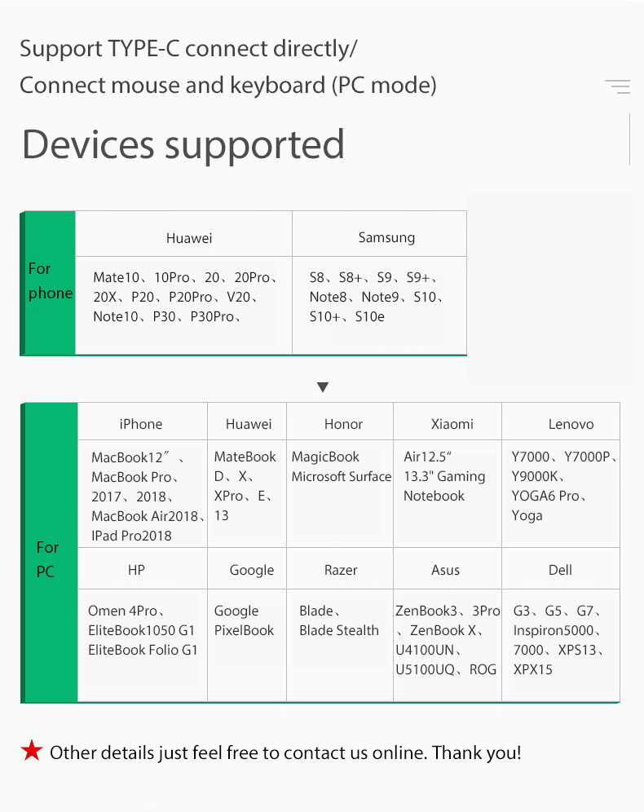Select the Razer header cell
644x812 pixels.
pyautogui.click(x=340, y=568)
